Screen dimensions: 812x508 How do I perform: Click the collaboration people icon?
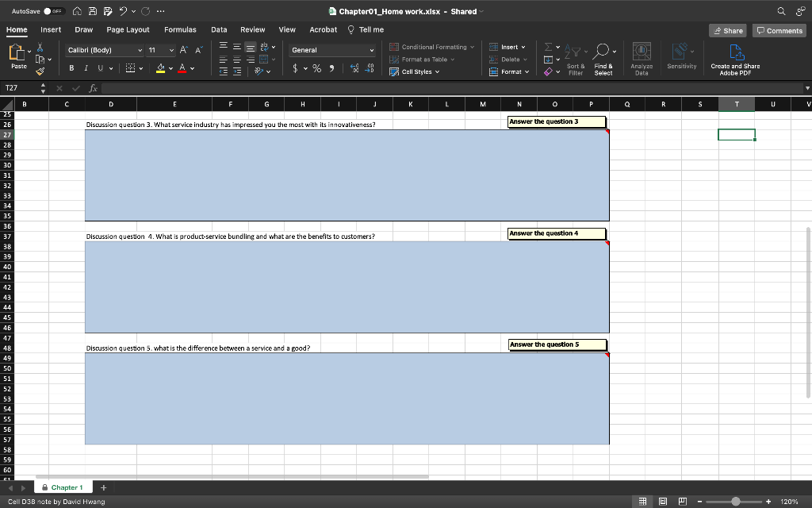click(x=800, y=11)
